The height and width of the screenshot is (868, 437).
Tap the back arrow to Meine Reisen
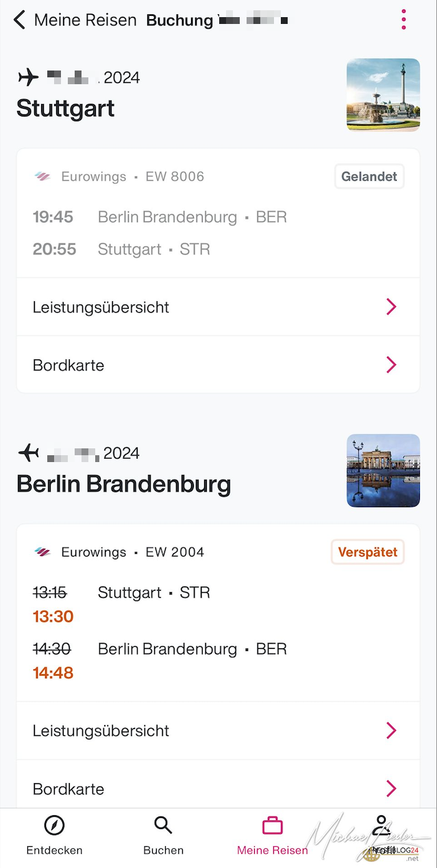pos(19,20)
